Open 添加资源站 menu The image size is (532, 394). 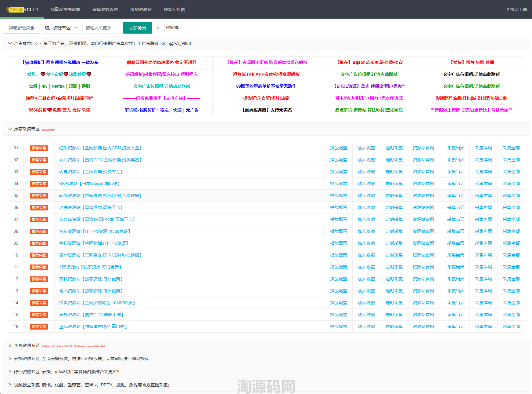pyautogui.click(x=141, y=9)
